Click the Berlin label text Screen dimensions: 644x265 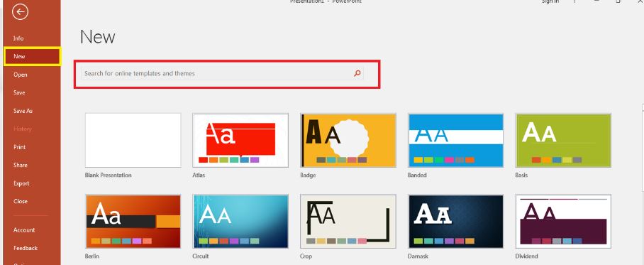(x=92, y=256)
